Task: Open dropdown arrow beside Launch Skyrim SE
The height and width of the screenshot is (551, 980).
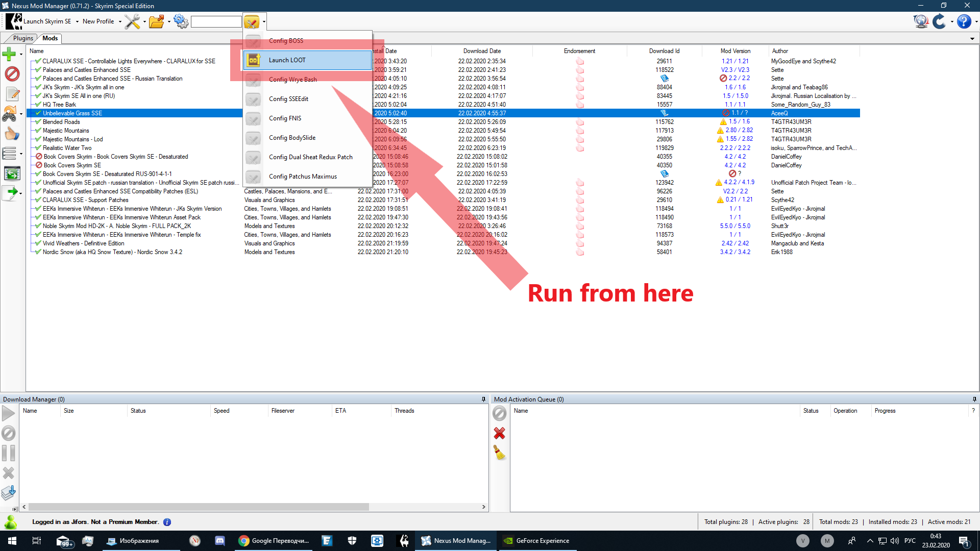Action: pyautogui.click(x=77, y=21)
